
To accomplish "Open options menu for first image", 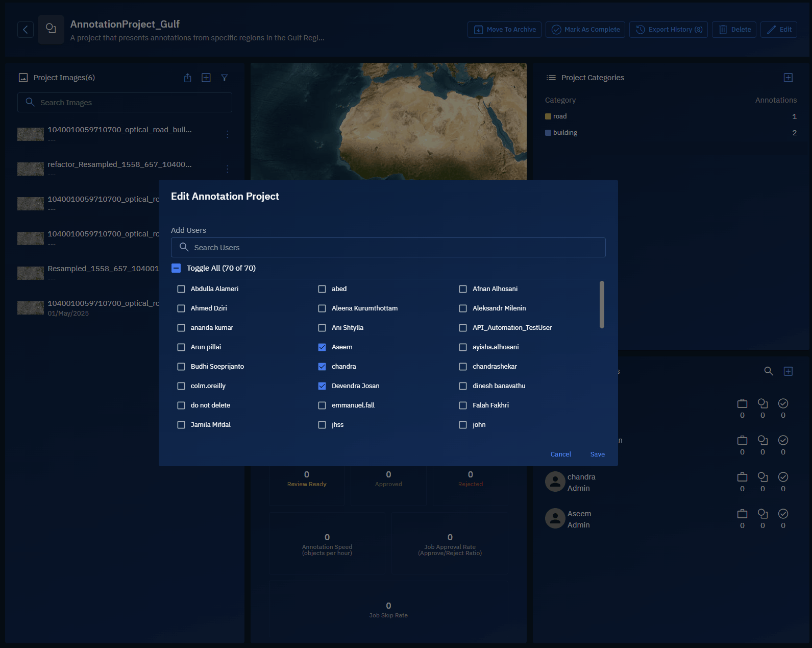I will [228, 134].
